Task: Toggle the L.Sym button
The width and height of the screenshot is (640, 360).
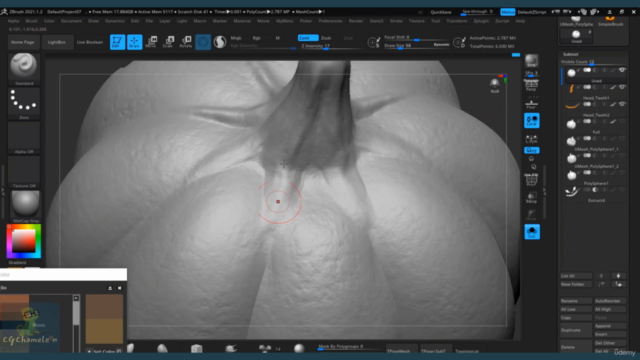Action: 531,139
